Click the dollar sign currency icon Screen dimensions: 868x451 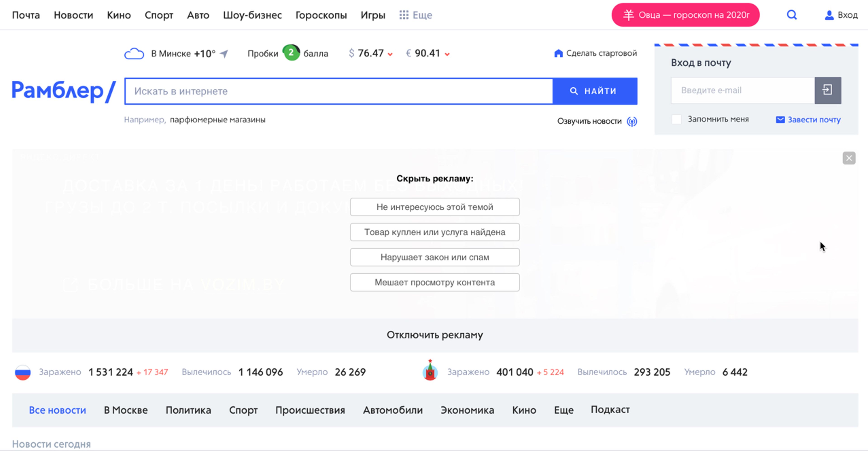coord(351,53)
